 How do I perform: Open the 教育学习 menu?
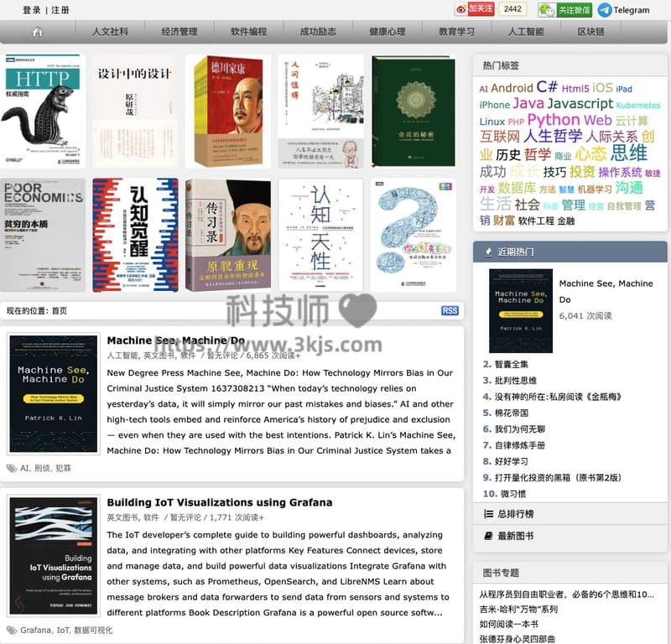coord(456,32)
